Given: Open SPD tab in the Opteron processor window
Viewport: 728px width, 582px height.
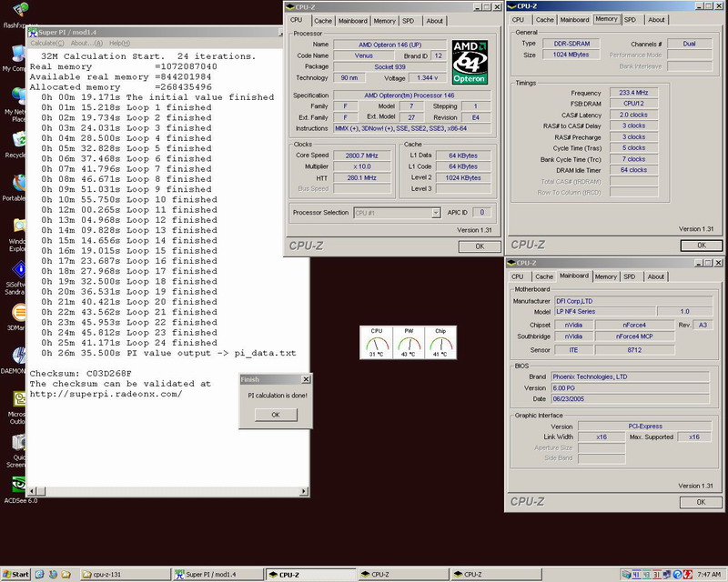Looking at the screenshot, I should pos(408,21).
